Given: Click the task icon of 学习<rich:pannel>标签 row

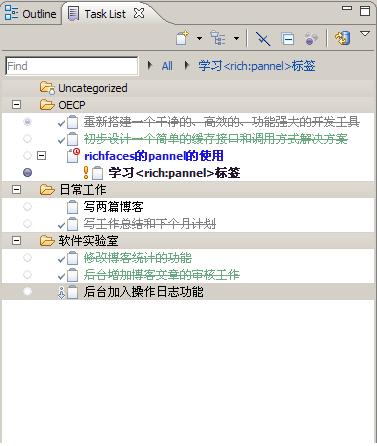Looking at the screenshot, I should click(97, 173).
